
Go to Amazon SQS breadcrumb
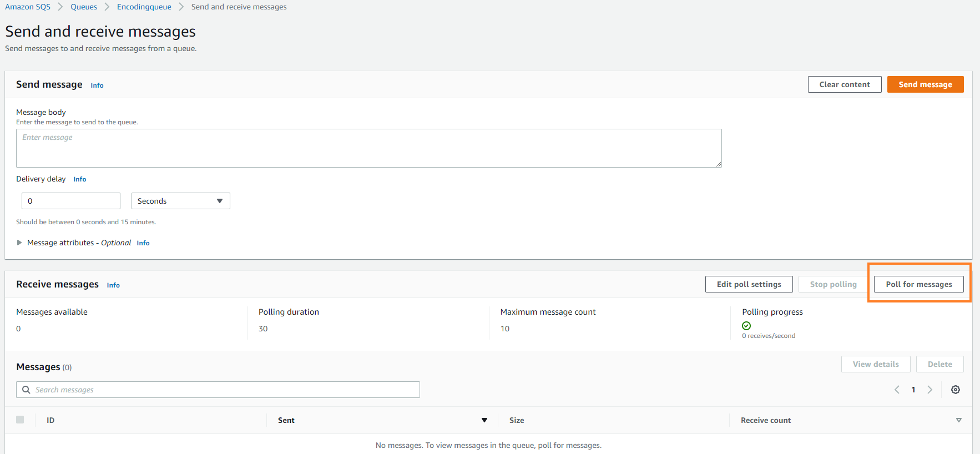[28, 7]
